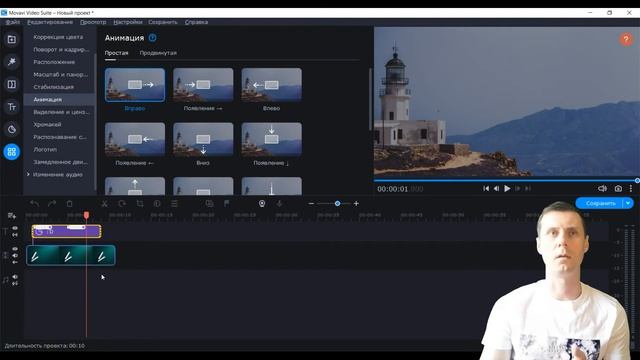
Task: Mute the video track's audio
Action: tap(15, 256)
